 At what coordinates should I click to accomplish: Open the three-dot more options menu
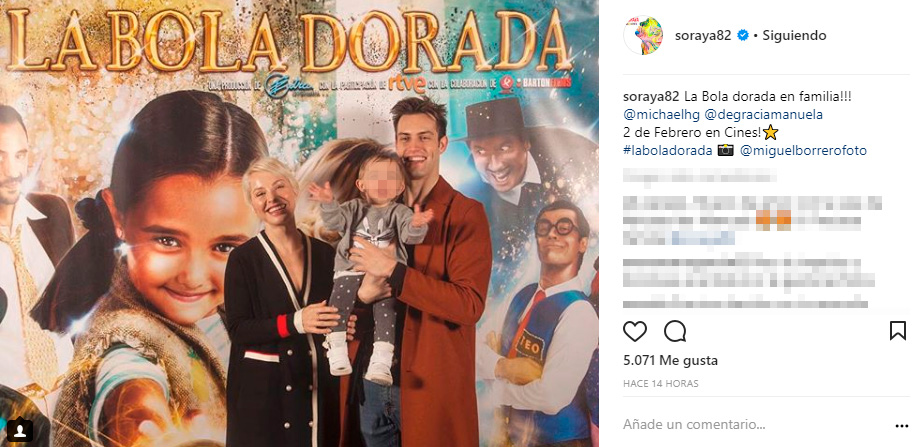(901, 426)
